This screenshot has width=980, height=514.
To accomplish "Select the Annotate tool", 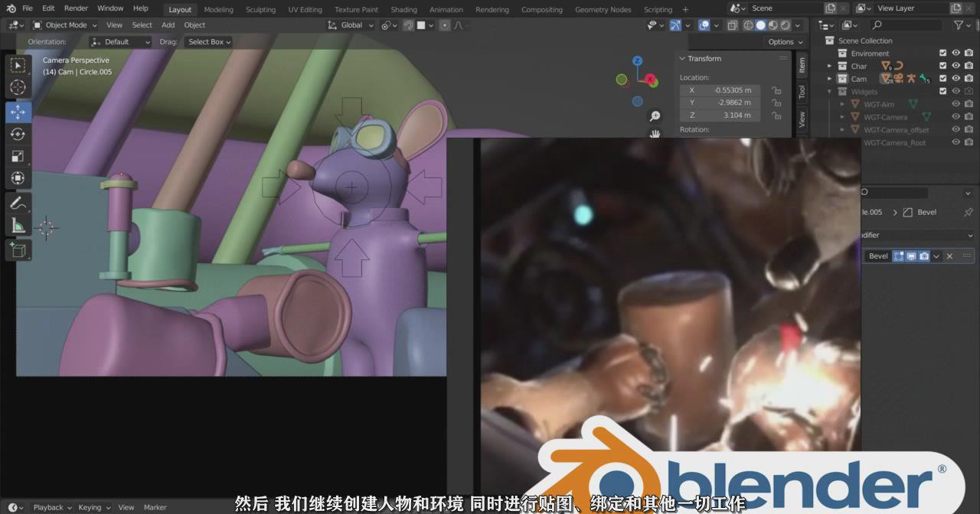I will 18,203.
